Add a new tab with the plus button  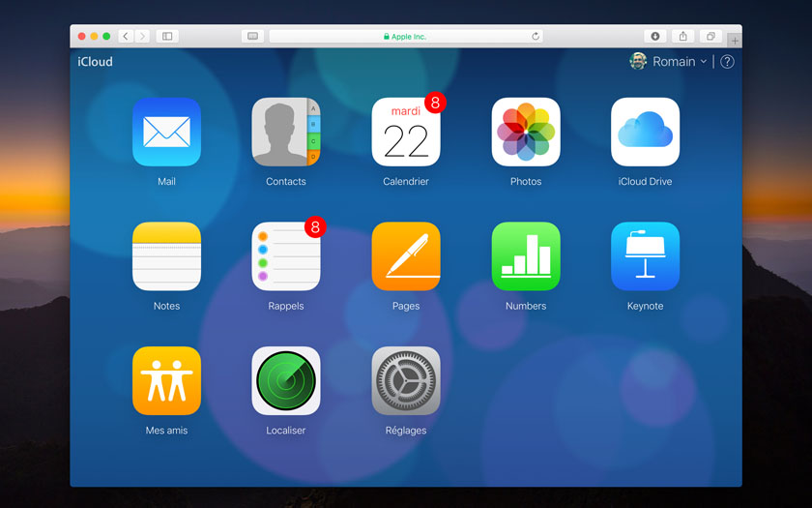coord(735,41)
